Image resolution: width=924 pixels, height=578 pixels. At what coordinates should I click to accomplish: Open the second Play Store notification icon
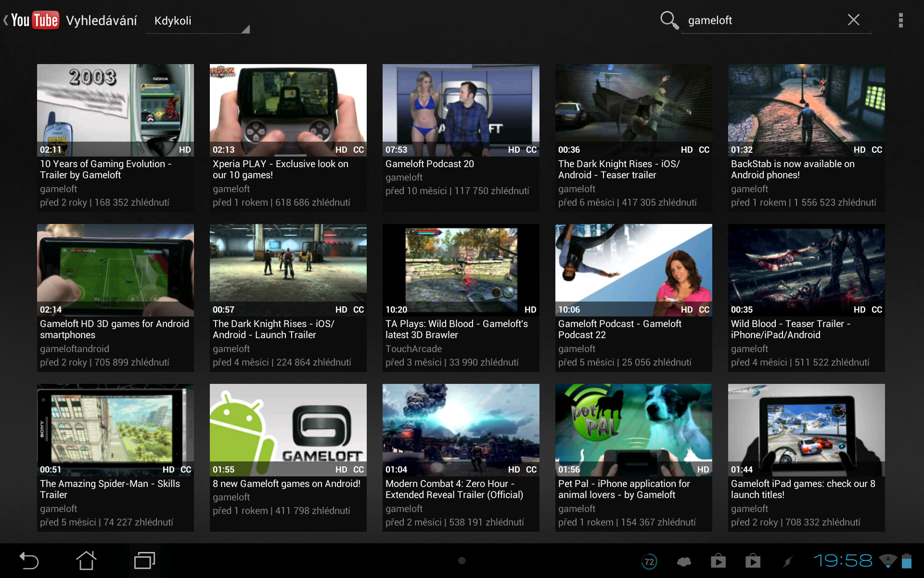click(753, 561)
